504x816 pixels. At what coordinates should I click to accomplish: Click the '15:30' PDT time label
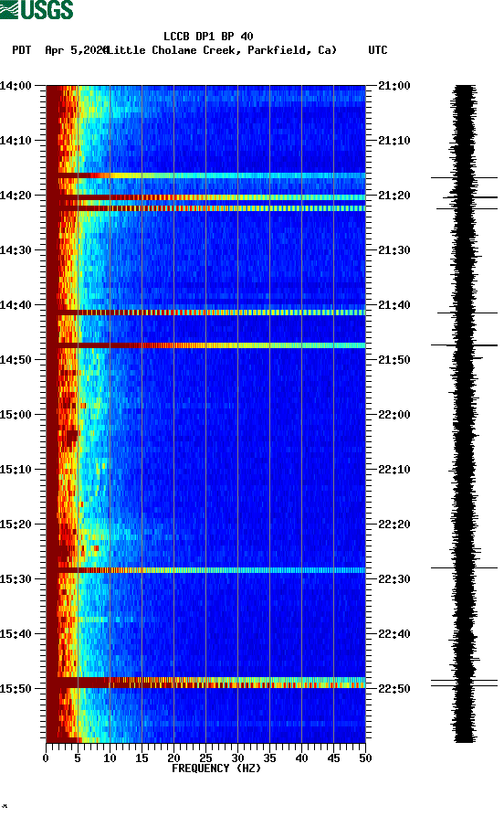(16, 579)
